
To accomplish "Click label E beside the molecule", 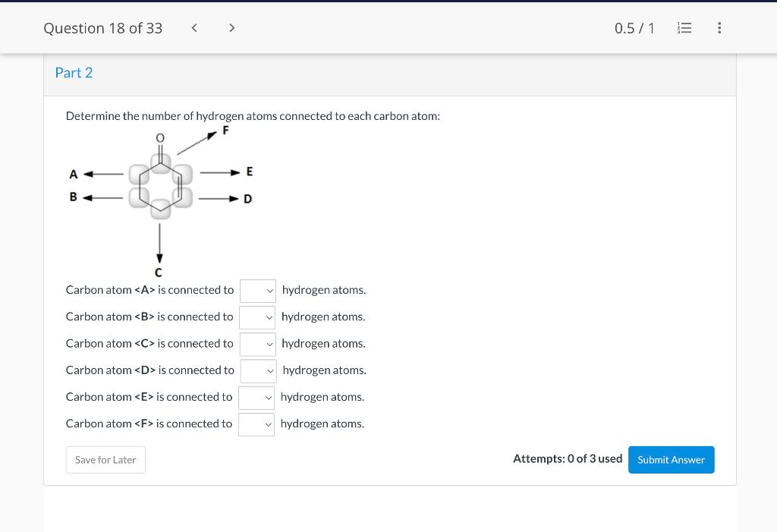I will 249,172.
